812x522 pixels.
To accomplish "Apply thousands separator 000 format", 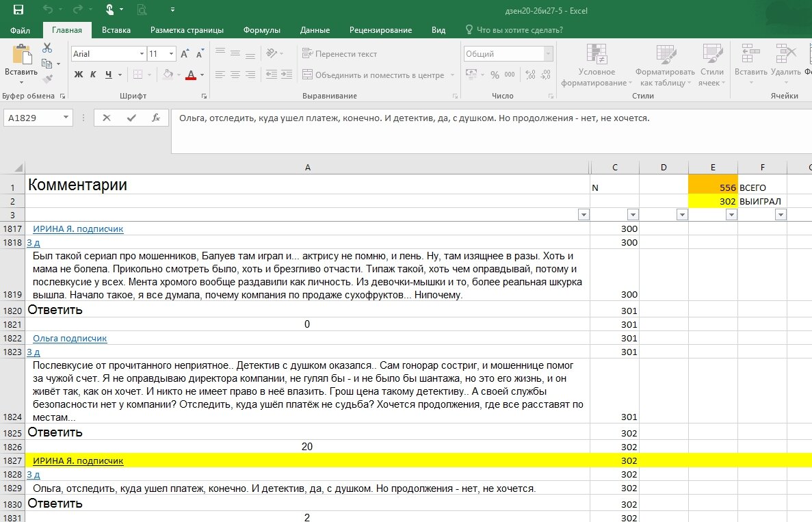I will [x=510, y=75].
